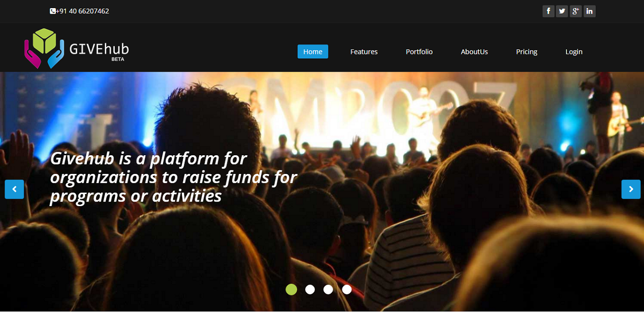The width and height of the screenshot is (644, 312).
Task: Select the third slide indicator dot
Action: 328,289
